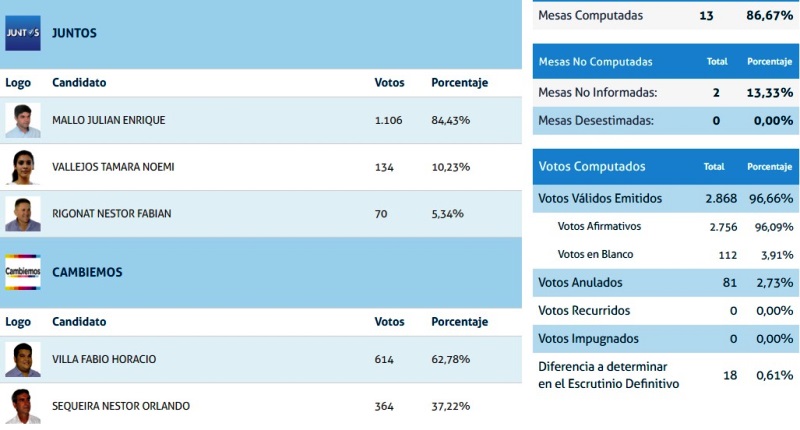Image resolution: width=800 pixels, height=430 pixels.
Task: Click the Votos Computados section header
Action: 592,167
